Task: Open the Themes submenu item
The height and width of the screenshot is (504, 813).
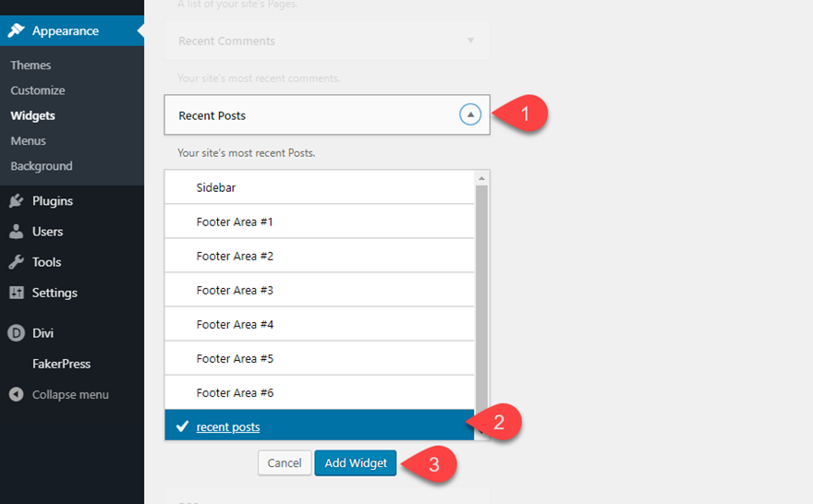Action: pos(30,66)
